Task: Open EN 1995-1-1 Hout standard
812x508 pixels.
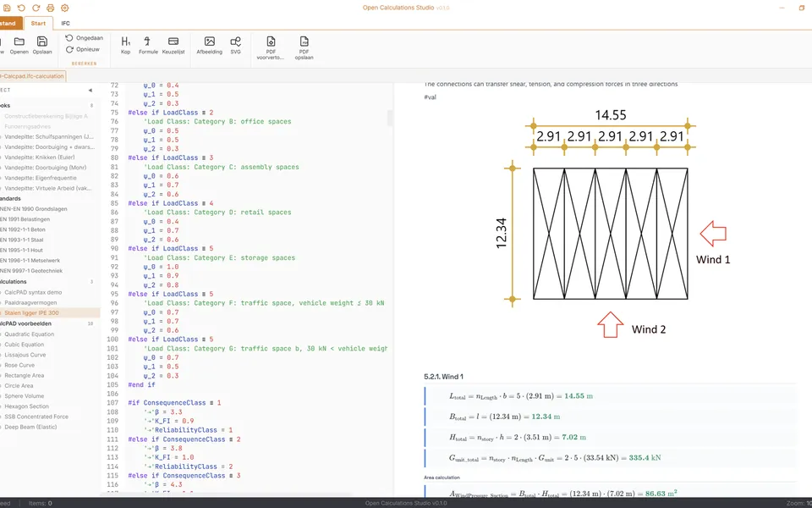Action: click(22, 250)
